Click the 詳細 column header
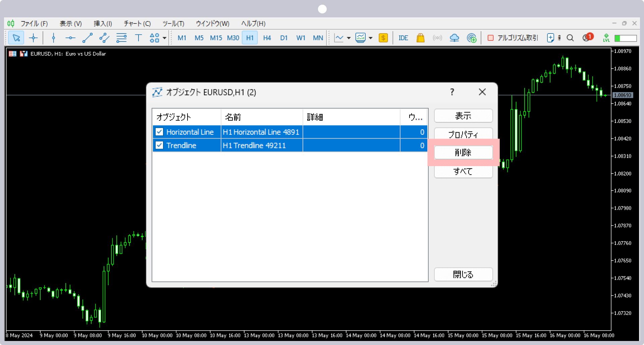 (352, 117)
